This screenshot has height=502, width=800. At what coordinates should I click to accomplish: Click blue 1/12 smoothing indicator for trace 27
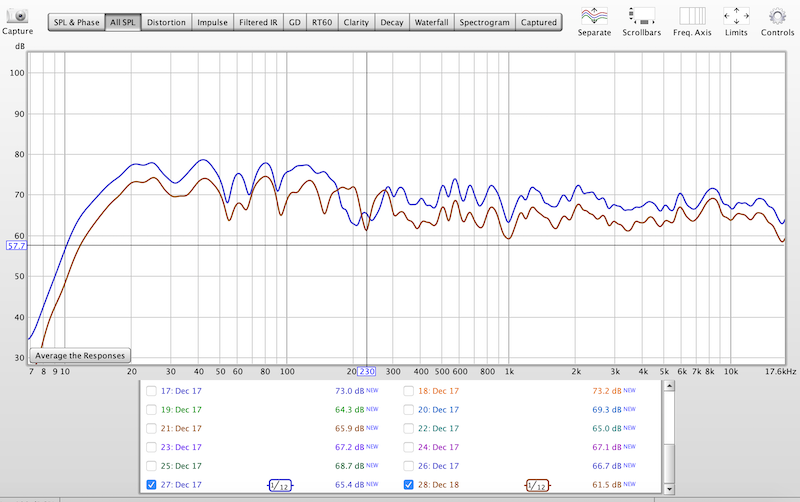pyautogui.click(x=280, y=485)
